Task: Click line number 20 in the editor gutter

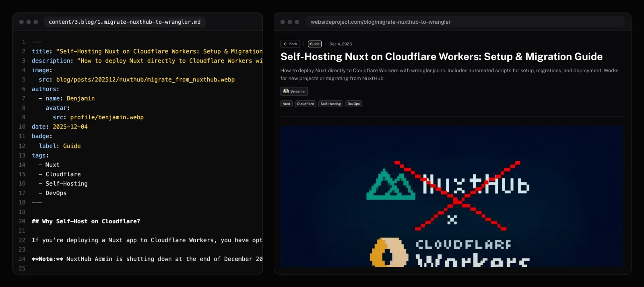Action: (x=22, y=221)
